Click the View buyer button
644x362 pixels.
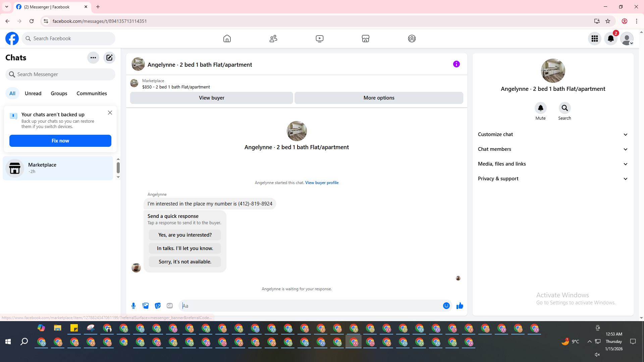click(211, 98)
